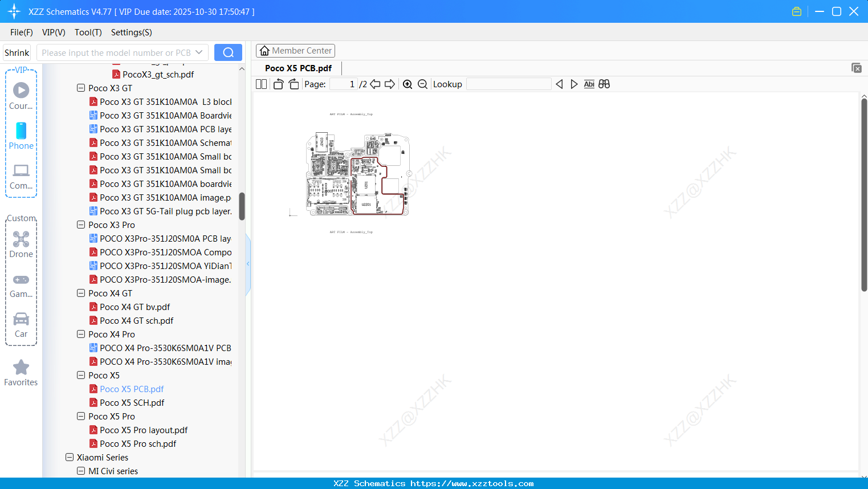
Task: Open the Member Center
Action: [x=295, y=51]
